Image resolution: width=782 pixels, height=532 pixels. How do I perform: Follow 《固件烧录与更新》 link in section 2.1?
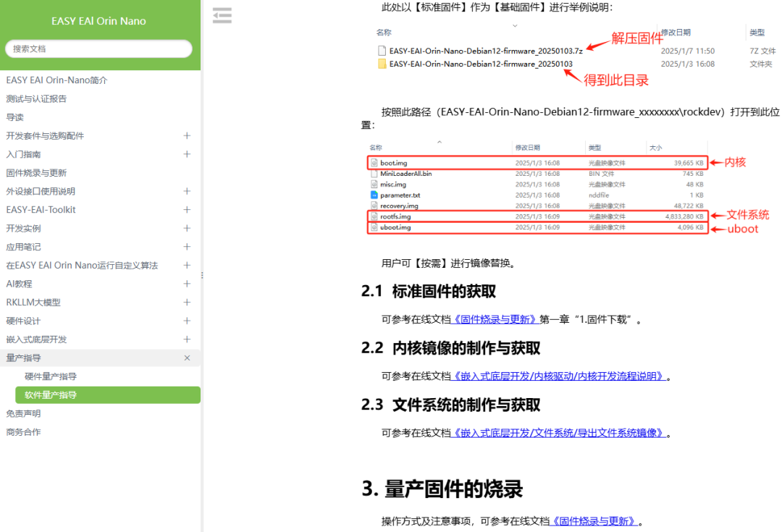coord(495,320)
